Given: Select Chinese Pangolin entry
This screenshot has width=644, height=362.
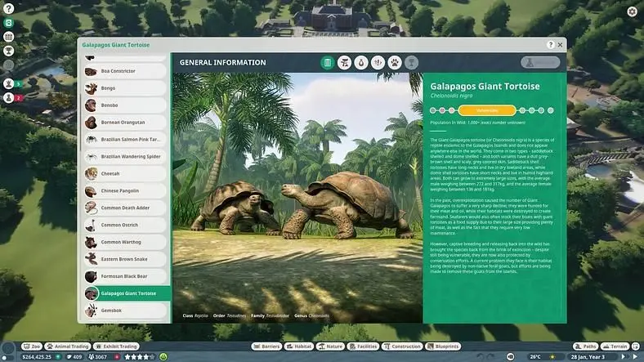Looking at the screenshot, I should (x=125, y=191).
